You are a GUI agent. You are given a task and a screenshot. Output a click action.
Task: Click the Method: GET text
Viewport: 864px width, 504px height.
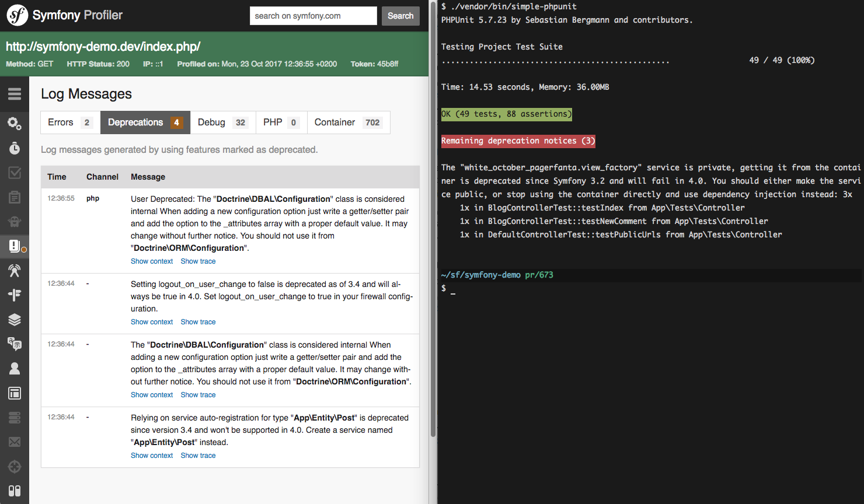pos(29,64)
